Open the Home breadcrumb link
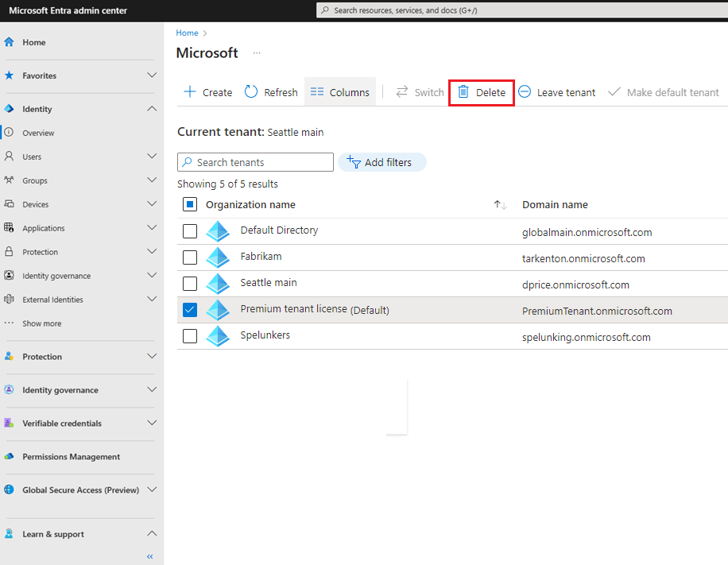The image size is (728, 565). pos(185,33)
